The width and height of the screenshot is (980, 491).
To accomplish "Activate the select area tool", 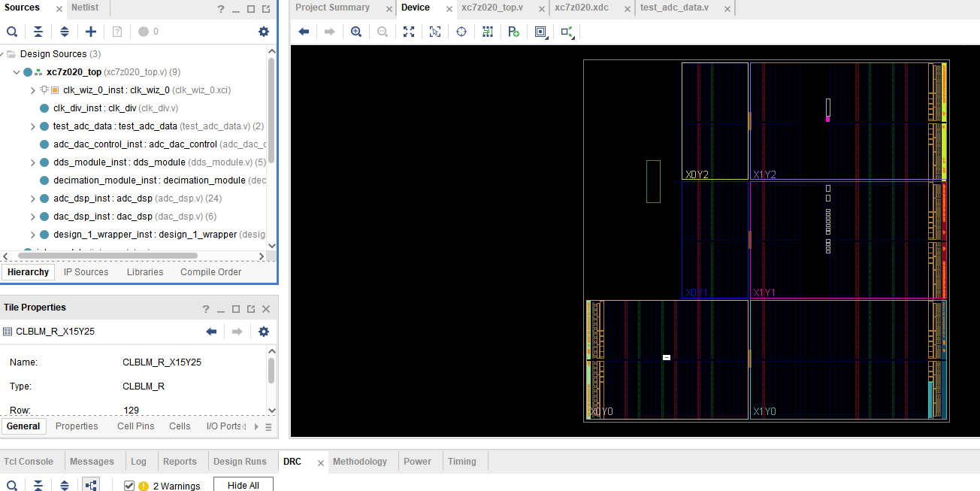I will [435, 32].
